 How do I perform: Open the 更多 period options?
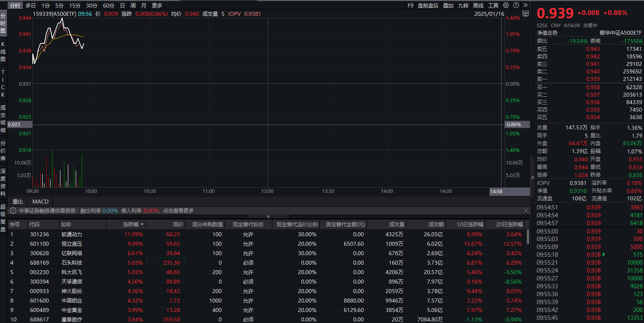tap(157, 6)
